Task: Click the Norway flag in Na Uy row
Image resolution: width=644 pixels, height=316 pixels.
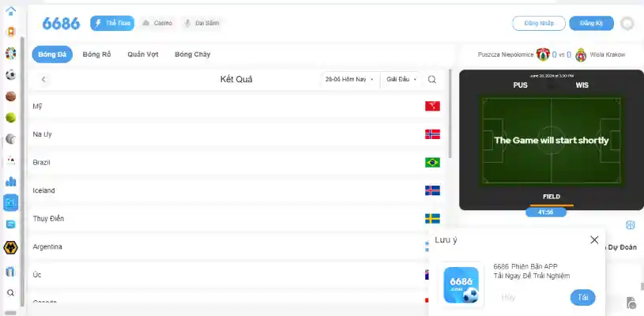Action: pyautogui.click(x=432, y=134)
